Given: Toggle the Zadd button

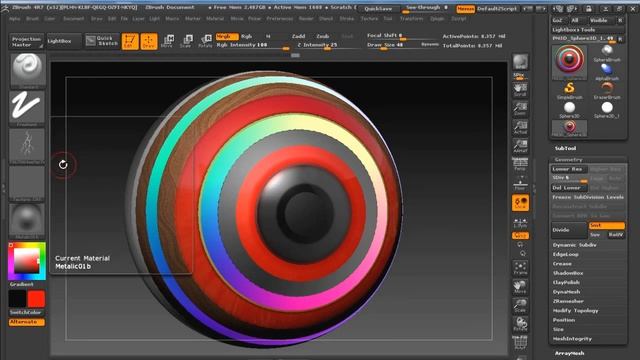Looking at the screenshot, I should click(298, 36).
